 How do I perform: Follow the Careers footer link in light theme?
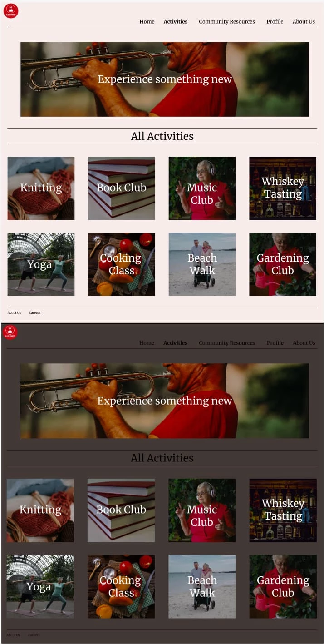34,312
